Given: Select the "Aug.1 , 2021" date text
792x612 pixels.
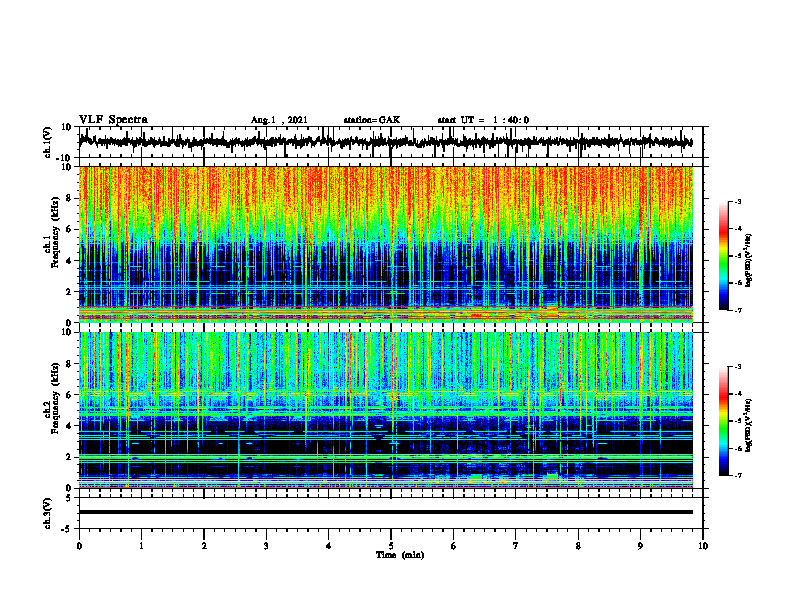Looking at the screenshot, I should pyautogui.click(x=279, y=120).
